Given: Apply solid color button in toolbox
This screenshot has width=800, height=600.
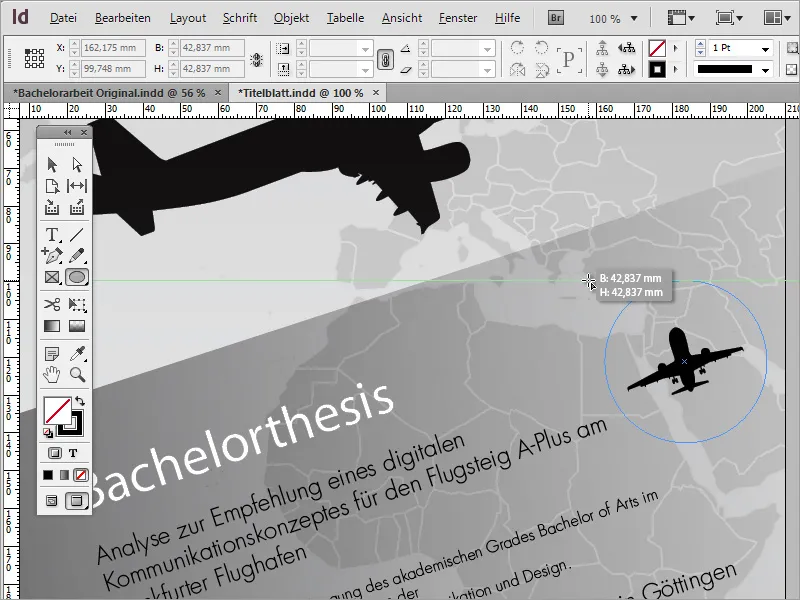Looking at the screenshot, I should point(48,476).
